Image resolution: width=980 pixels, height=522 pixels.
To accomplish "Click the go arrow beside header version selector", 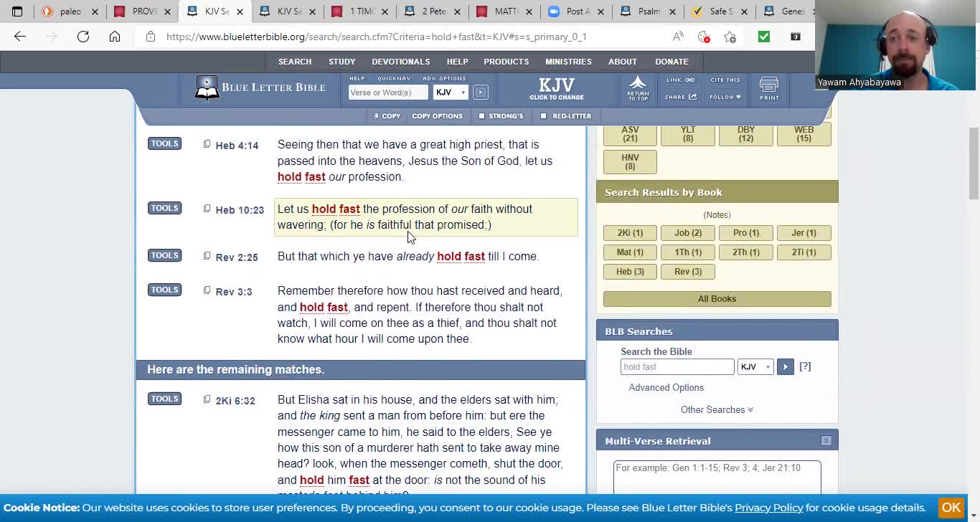I will tap(481, 92).
